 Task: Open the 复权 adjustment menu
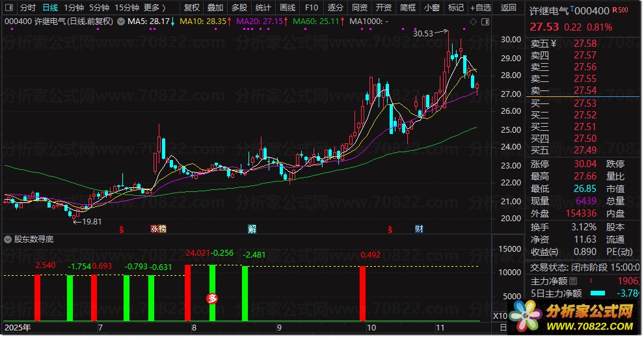point(191,7)
